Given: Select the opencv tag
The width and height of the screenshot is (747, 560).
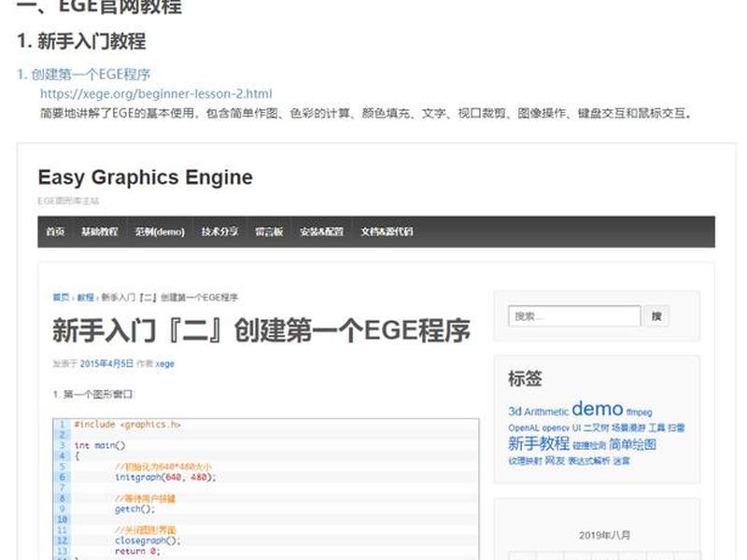Looking at the screenshot, I should (x=556, y=427).
